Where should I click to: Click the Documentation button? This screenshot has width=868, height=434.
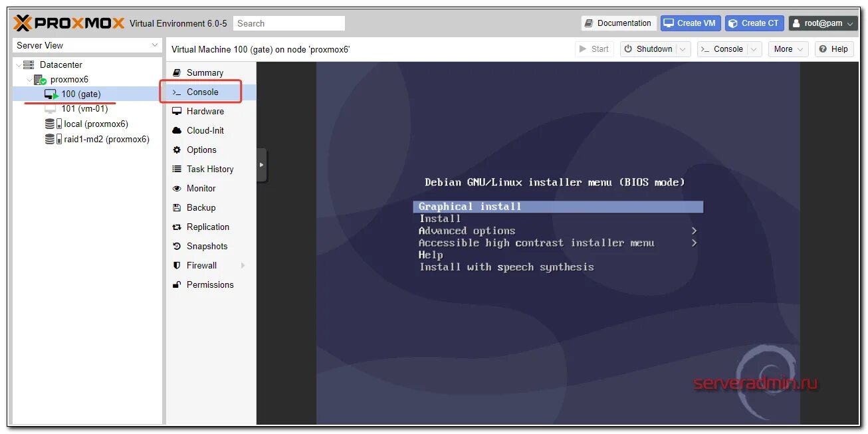(619, 23)
